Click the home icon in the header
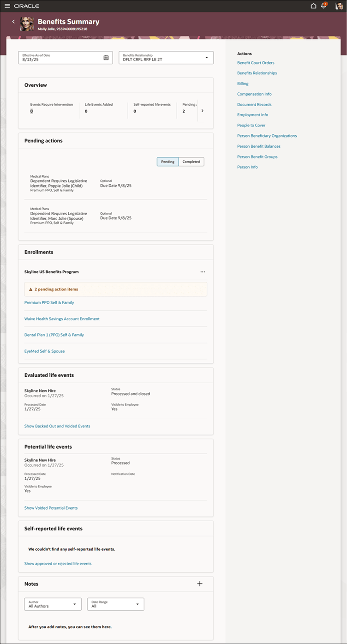 (313, 6)
